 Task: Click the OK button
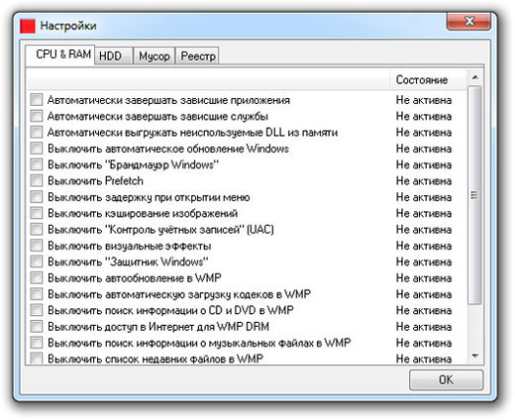pyautogui.click(x=446, y=379)
